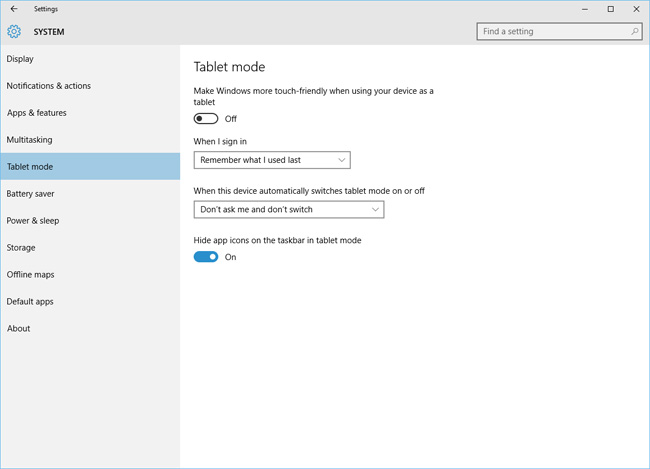Open Storage settings
The width and height of the screenshot is (650, 469).
tap(90, 248)
